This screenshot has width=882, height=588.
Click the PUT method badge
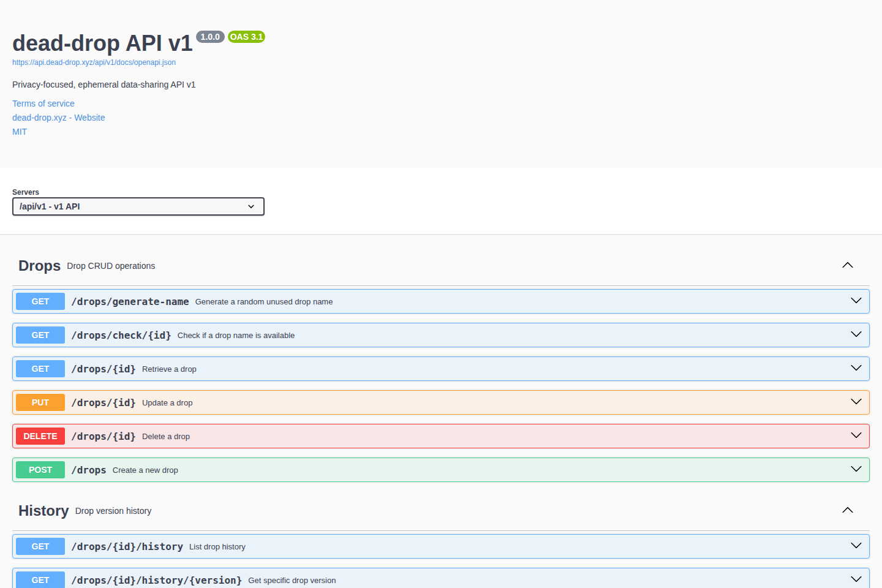coord(40,402)
